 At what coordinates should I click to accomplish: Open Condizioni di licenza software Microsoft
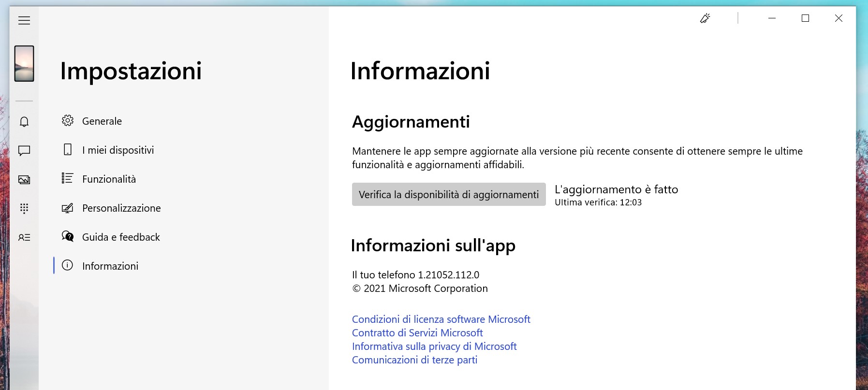[441, 319]
